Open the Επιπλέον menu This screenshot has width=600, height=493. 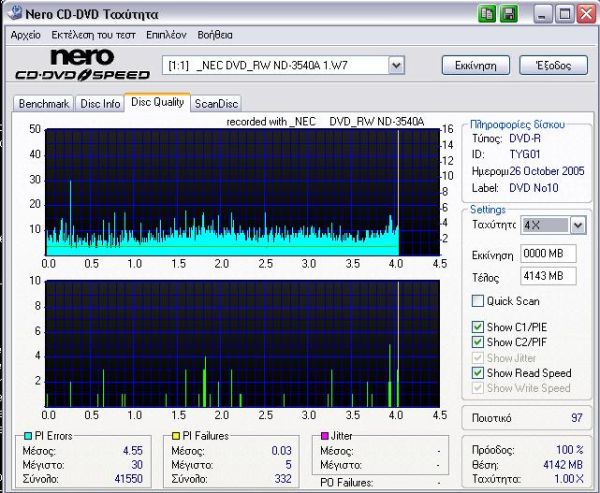point(166,35)
